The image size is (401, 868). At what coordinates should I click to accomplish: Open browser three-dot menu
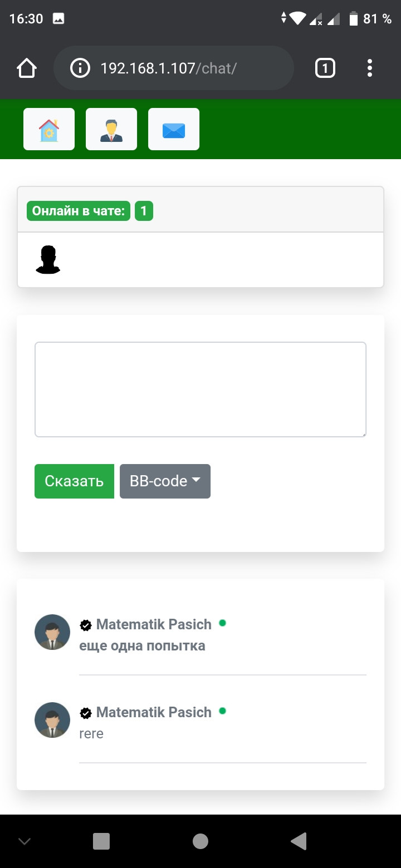coord(370,68)
